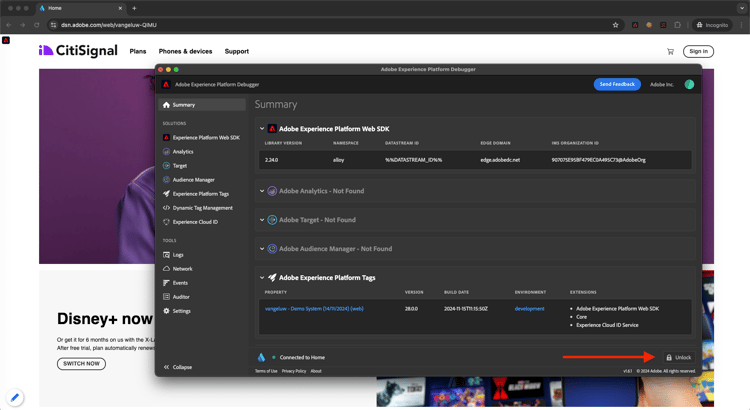Screen dimensions: 750x410
Task: Open the Network tool
Action: [x=182, y=269]
